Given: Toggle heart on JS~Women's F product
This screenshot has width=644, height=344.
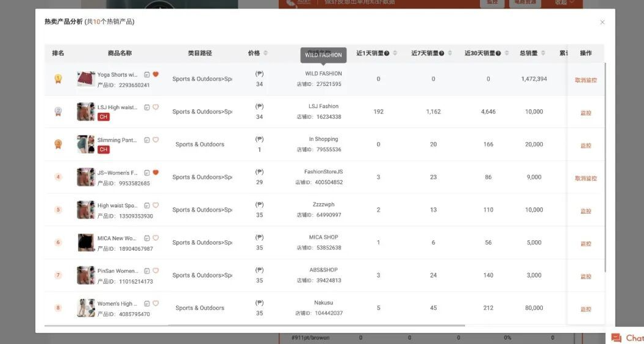Looking at the screenshot, I should click(156, 173).
